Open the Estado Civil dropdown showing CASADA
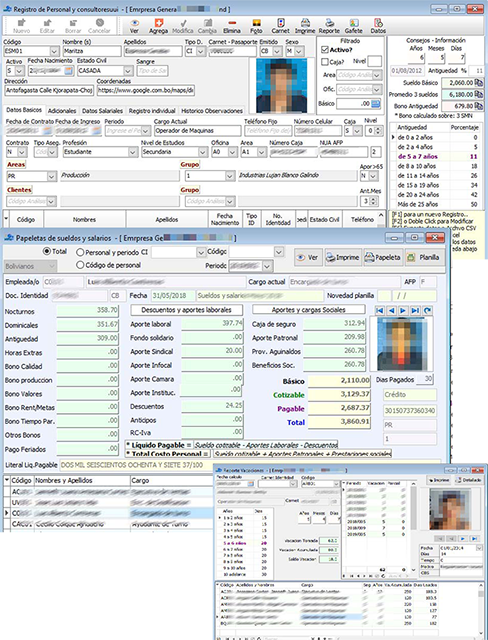 pyautogui.click(x=127, y=71)
